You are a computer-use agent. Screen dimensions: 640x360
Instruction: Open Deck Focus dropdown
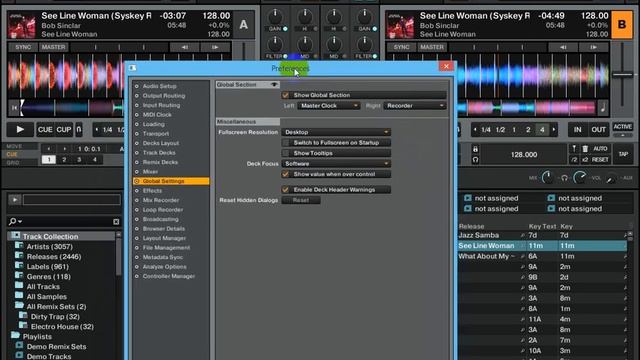(336, 164)
